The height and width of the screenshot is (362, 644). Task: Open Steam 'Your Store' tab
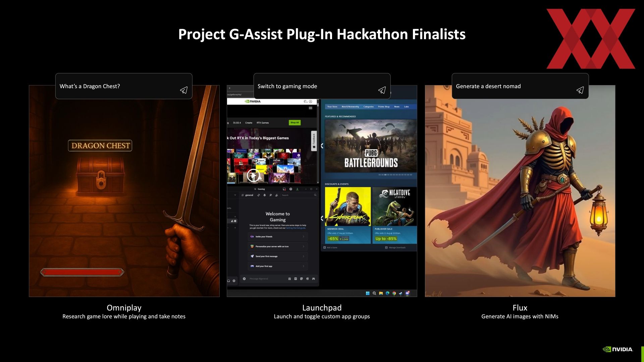[332, 107]
